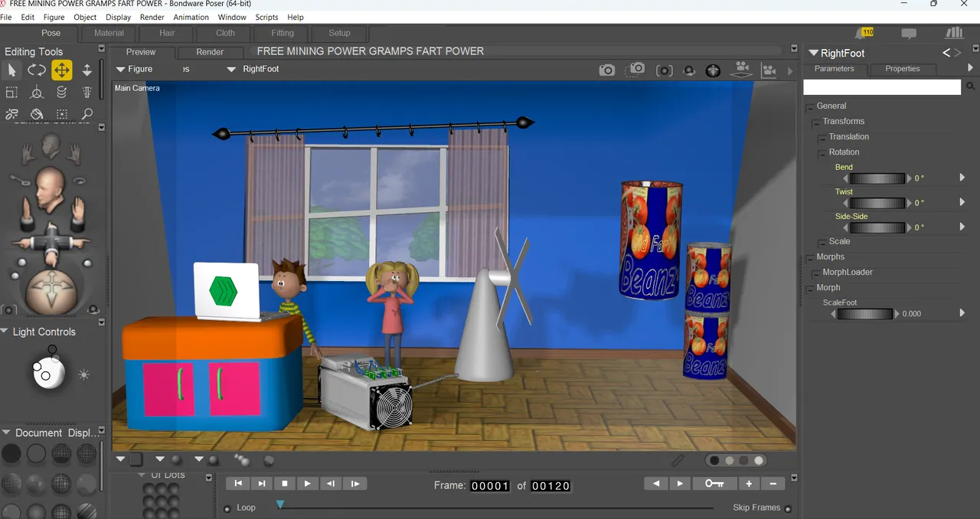
Task: Select the white display color dot
Action: pos(759,461)
